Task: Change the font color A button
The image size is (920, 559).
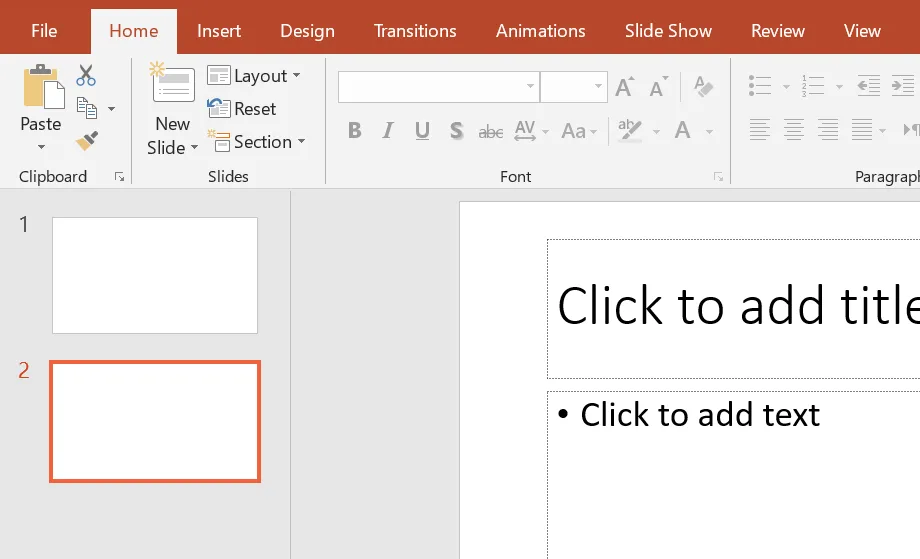Action: pyautogui.click(x=682, y=130)
